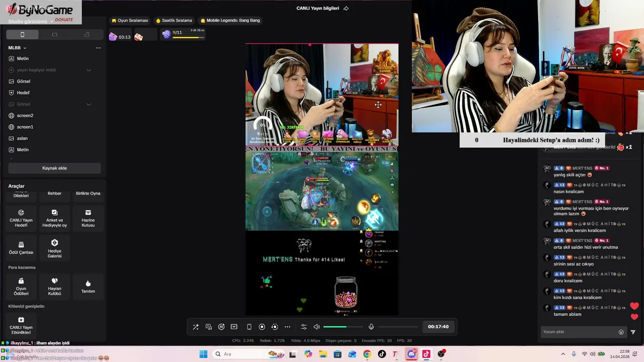The image size is (644, 362).
Task: Open Saatlik Sıralama ranking chip
Action: [x=174, y=21]
